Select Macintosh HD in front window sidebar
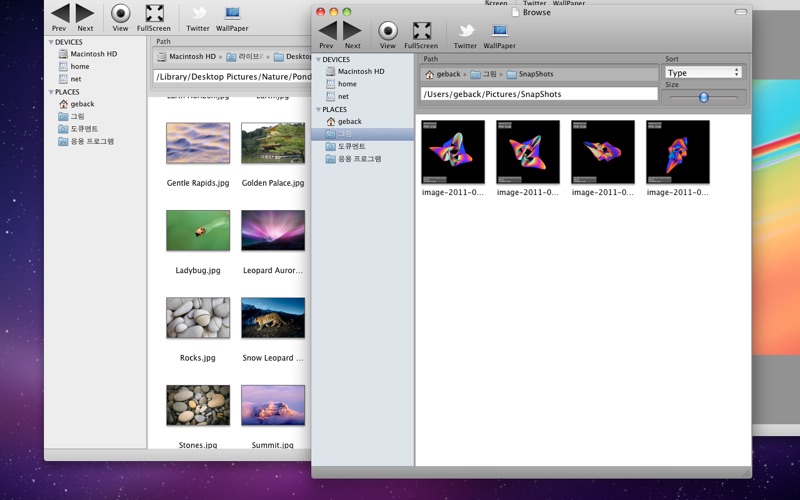Image resolution: width=800 pixels, height=500 pixels. coord(363,71)
